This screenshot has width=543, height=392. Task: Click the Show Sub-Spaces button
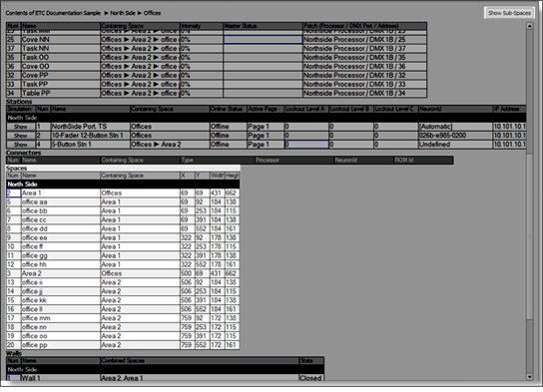pos(509,13)
